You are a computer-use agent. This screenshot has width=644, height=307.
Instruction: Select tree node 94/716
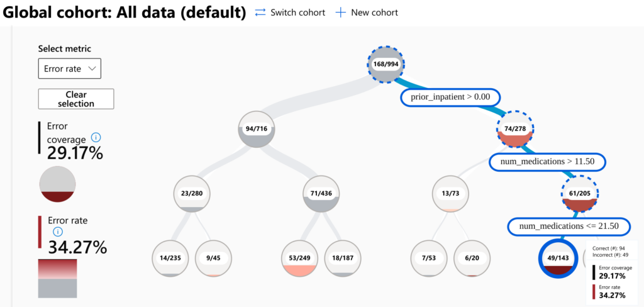point(257,129)
